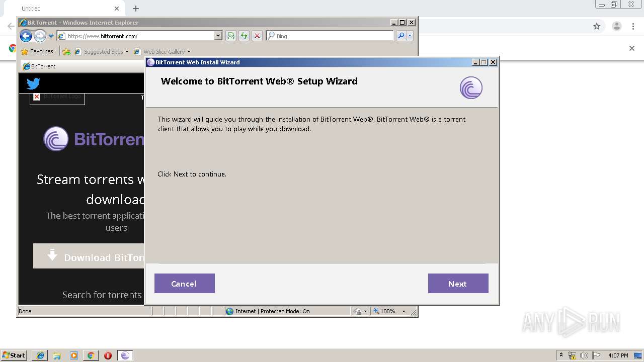
Task: Click the Bing search box in IE
Action: coord(330,36)
